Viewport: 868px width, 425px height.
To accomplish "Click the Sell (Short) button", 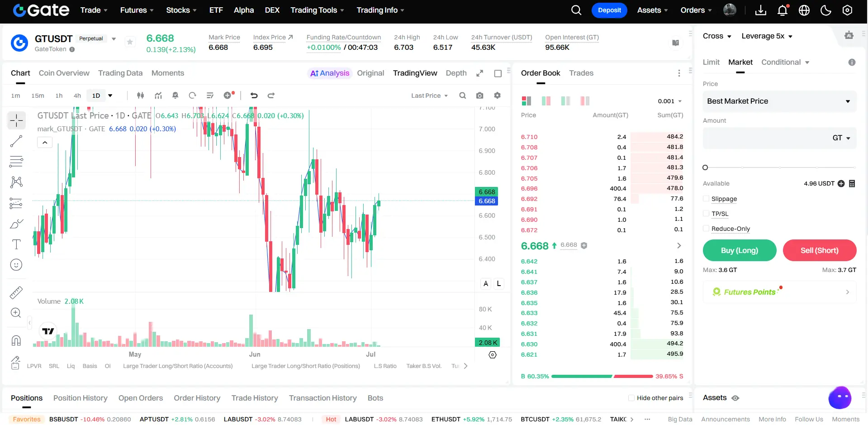I will (820, 250).
